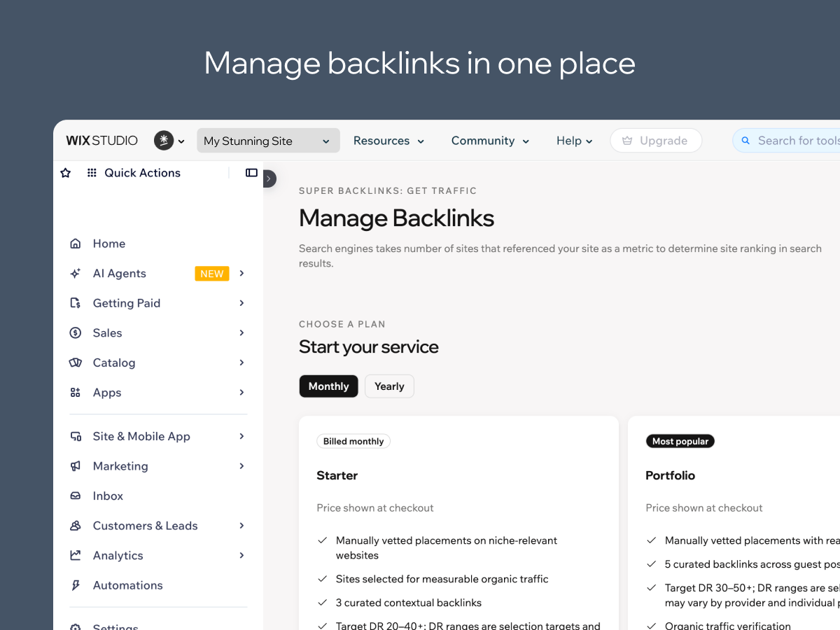Select Yearly billing
Image resolution: width=840 pixels, height=630 pixels.
pos(389,386)
